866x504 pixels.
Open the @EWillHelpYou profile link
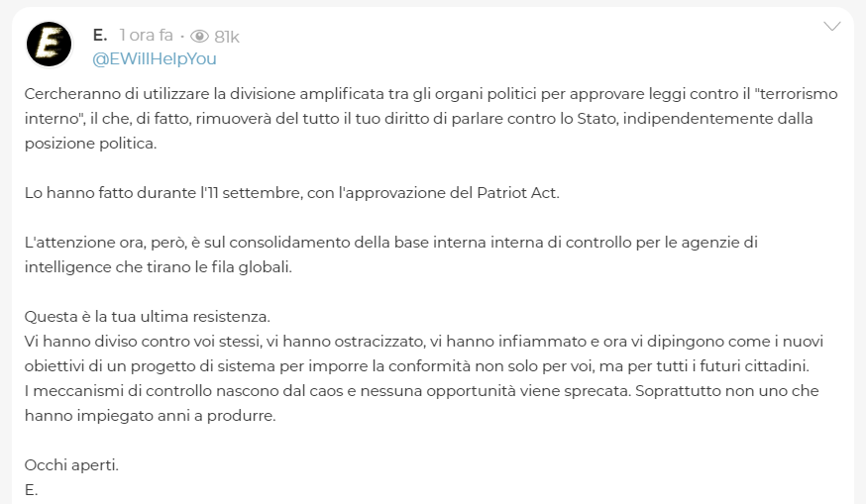click(154, 58)
